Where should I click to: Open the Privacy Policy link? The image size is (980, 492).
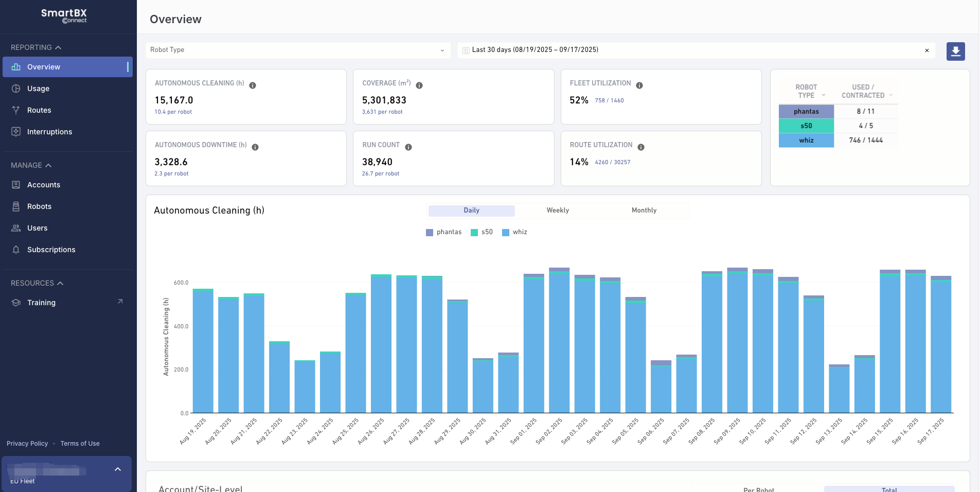pos(27,444)
